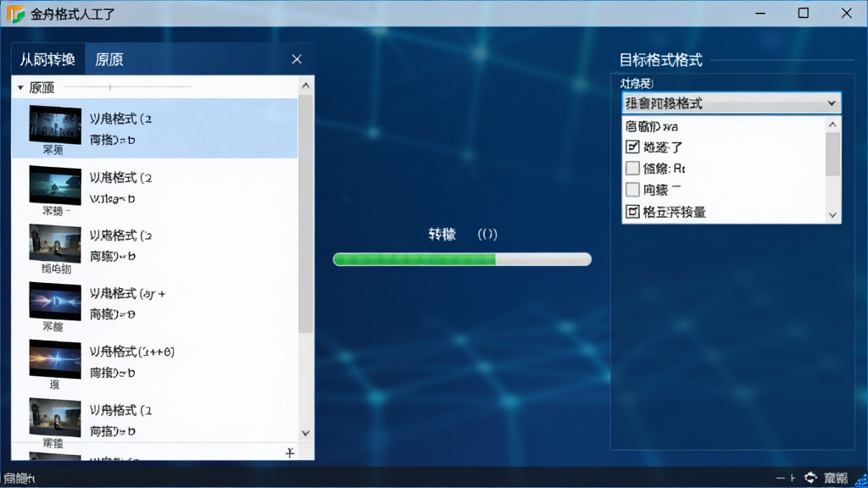Click the options list scroll up arrow
This screenshot has width=868, height=488.
pyautogui.click(x=832, y=125)
